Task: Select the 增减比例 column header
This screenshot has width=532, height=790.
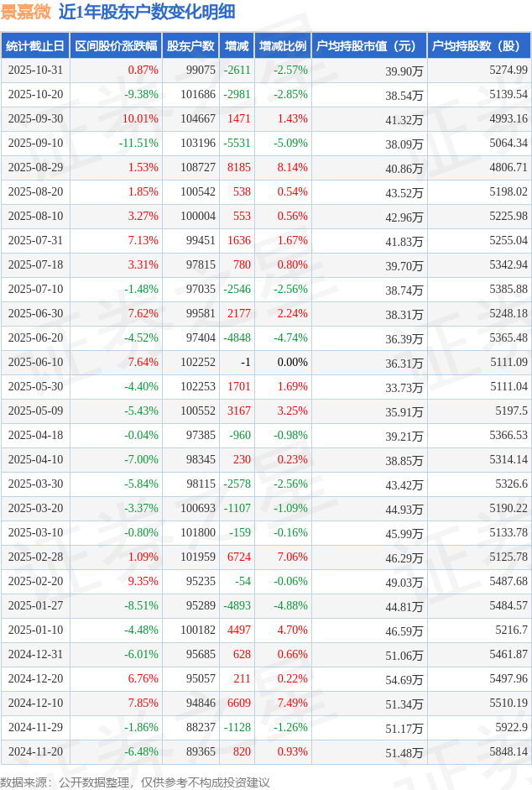Action: 283,46
